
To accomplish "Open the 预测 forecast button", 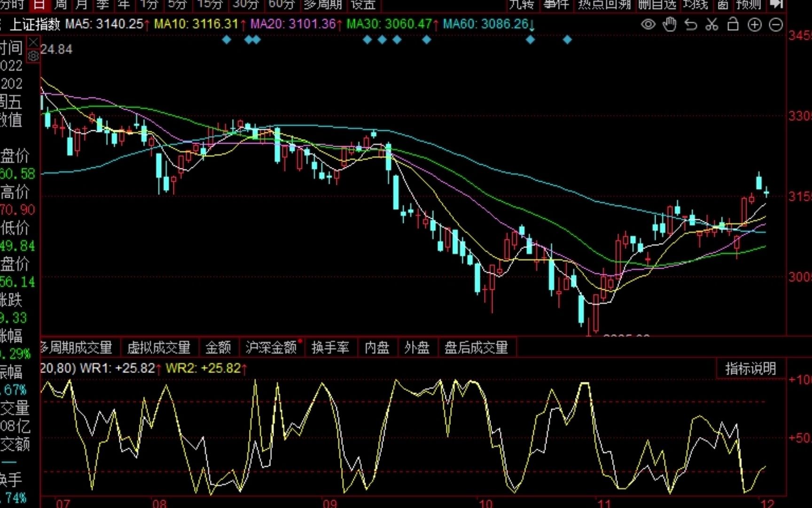I will 749,4.
